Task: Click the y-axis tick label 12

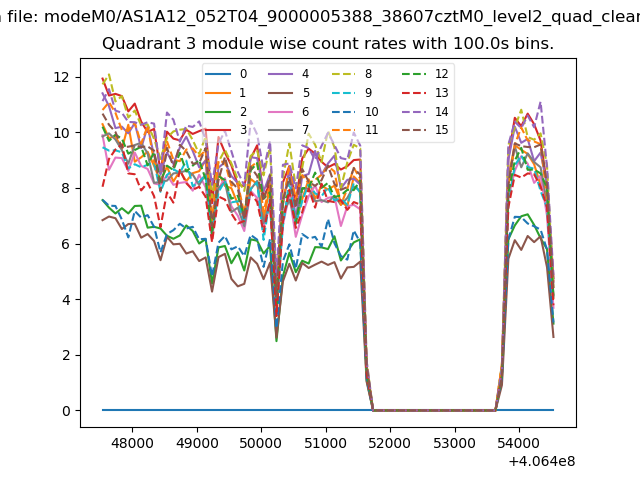Action: click(x=63, y=77)
